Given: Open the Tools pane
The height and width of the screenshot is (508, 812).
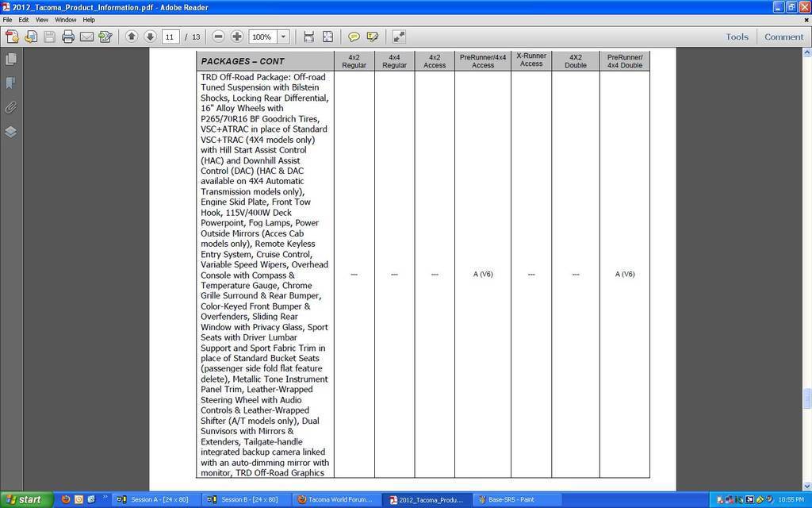Looking at the screenshot, I should pos(737,37).
